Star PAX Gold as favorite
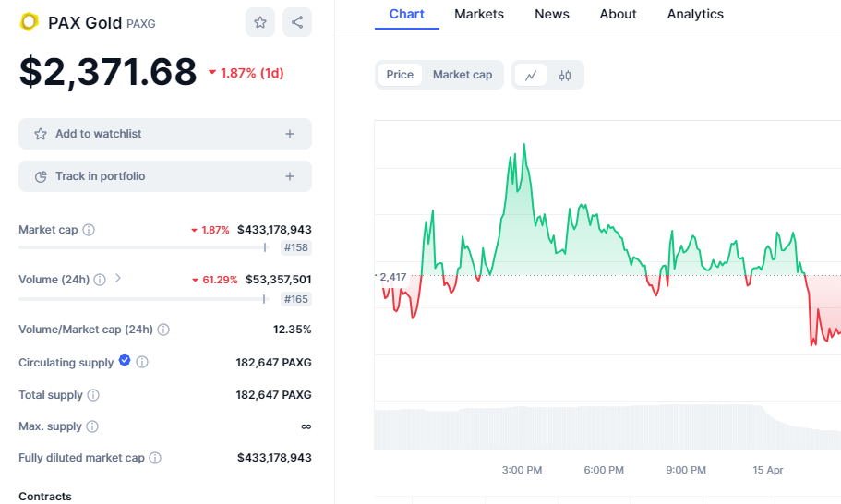841x504 pixels. [x=260, y=22]
